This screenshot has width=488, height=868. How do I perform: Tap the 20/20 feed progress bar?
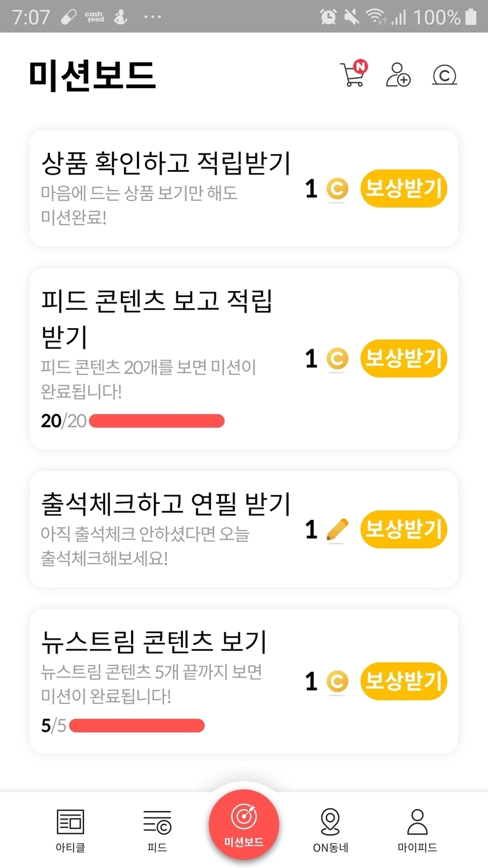156,421
